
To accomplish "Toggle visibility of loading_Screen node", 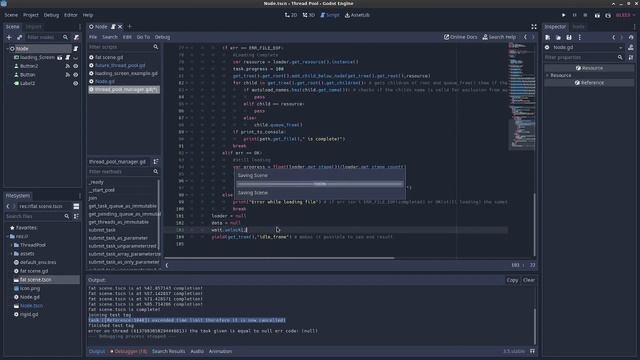I will pos(76,58).
